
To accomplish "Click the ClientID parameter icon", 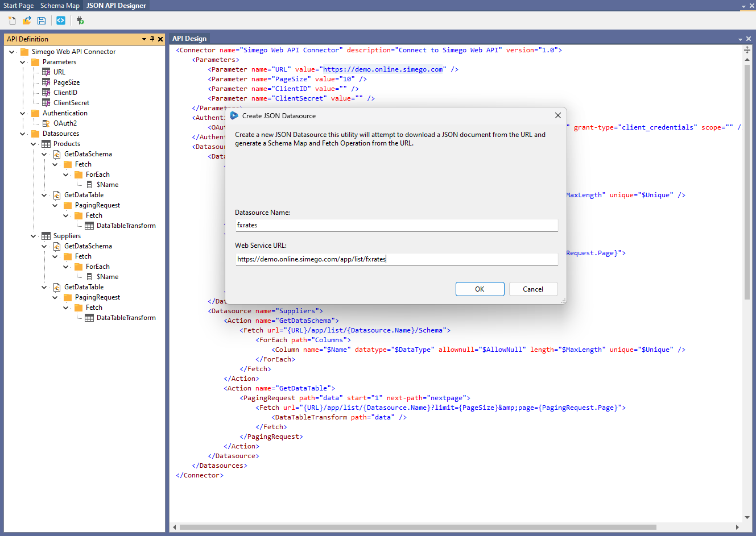I will (x=46, y=93).
